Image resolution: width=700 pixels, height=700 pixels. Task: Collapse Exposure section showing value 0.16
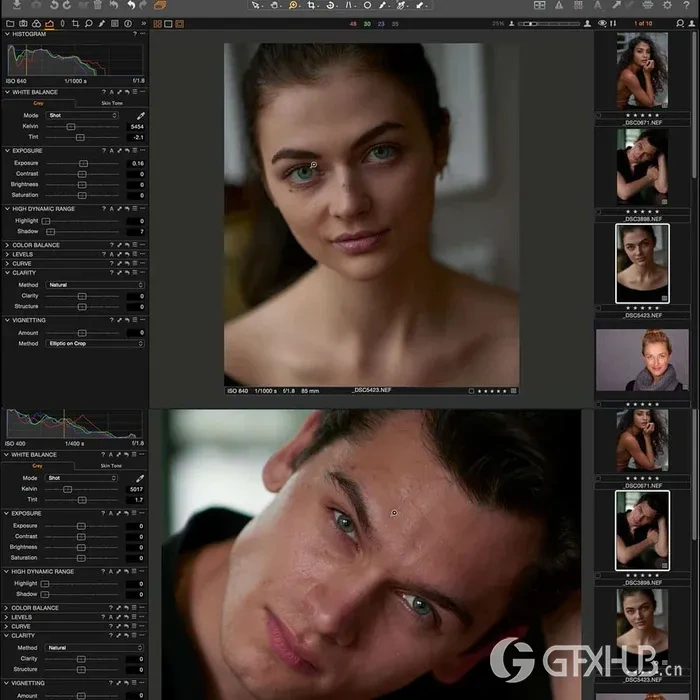coord(7,151)
